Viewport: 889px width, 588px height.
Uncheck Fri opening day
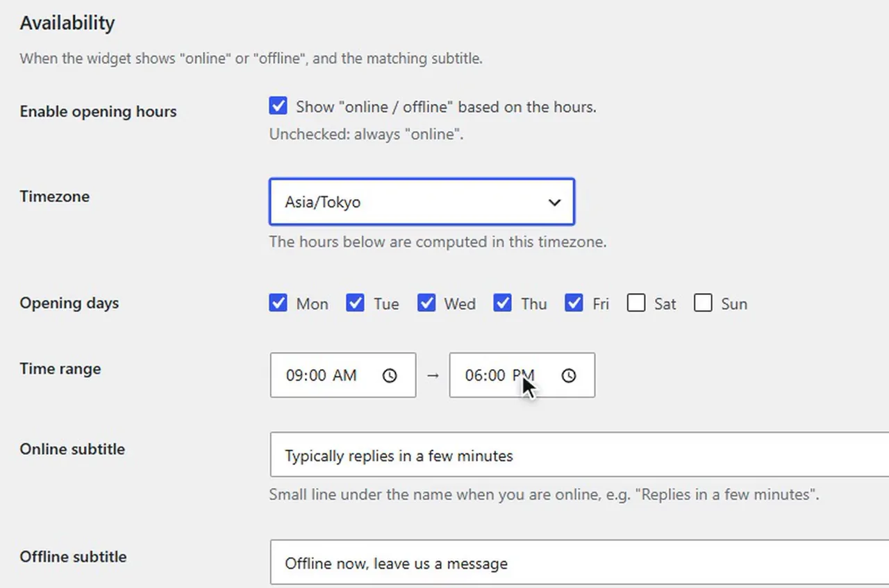click(x=574, y=303)
